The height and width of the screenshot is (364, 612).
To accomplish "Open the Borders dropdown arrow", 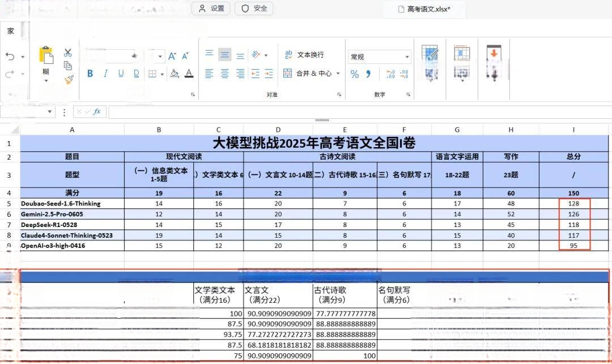I will tap(162, 74).
